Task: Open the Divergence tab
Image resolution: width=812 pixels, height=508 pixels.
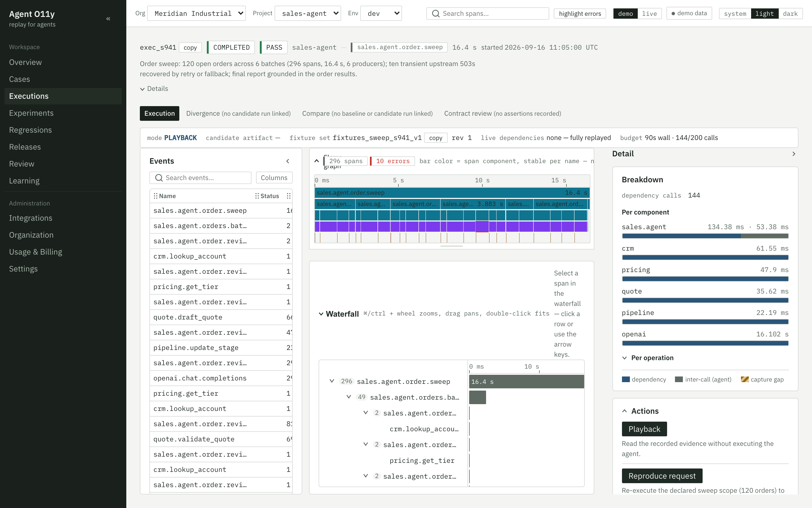Action: coord(238,113)
